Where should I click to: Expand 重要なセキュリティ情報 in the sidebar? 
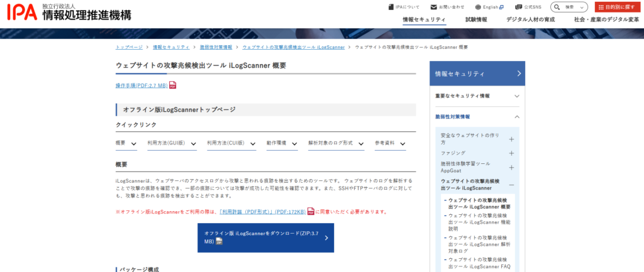[517, 96]
